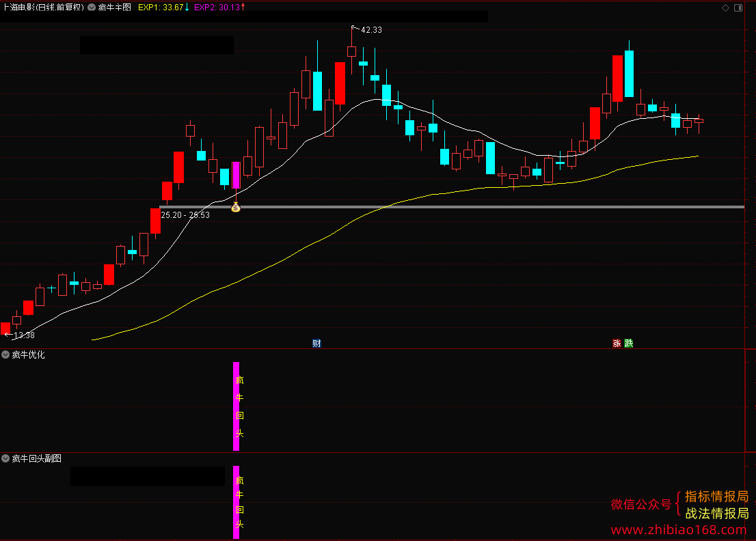The width and height of the screenshot is (756, 541).
Task: Click the 42.33 high price label
Action: 371,30
